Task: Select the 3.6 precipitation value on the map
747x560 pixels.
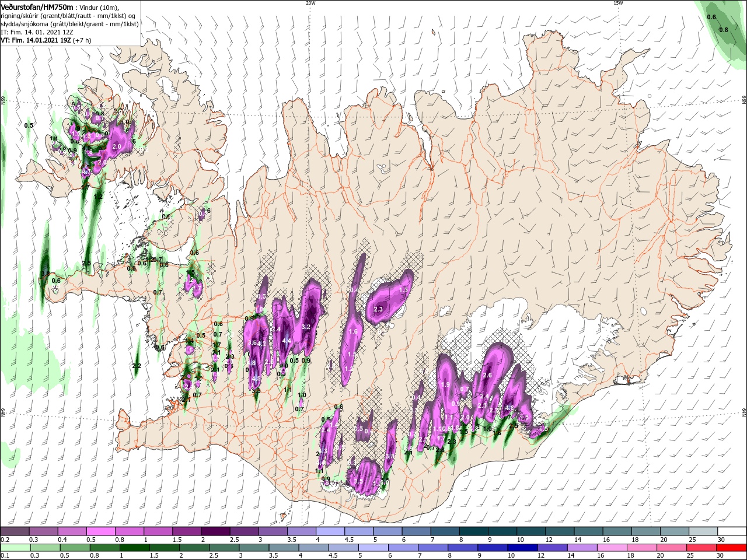Action: point(252,342)
